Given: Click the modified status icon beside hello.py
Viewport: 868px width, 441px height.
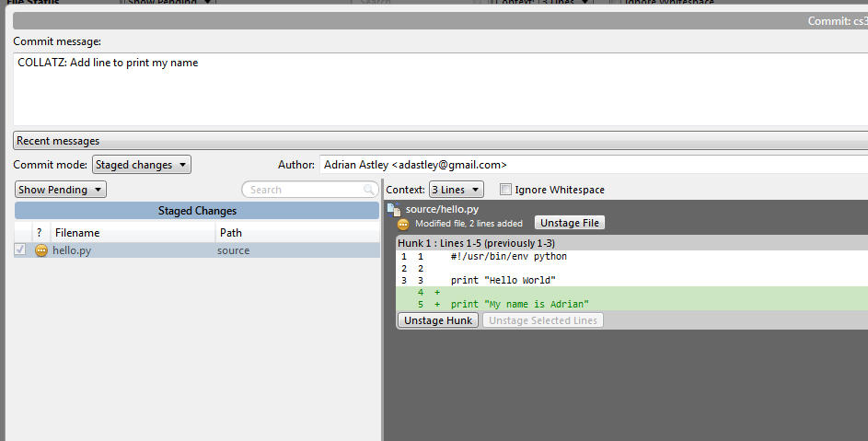Looking at the screenshot, I should [x=41, y=250].
